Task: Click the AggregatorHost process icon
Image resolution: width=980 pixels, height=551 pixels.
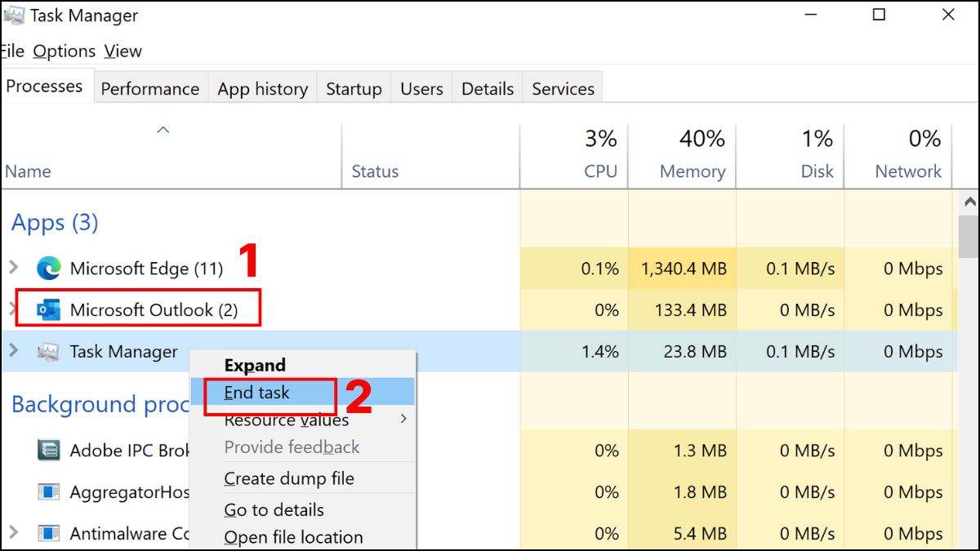Action: click(x=49, y=492)
